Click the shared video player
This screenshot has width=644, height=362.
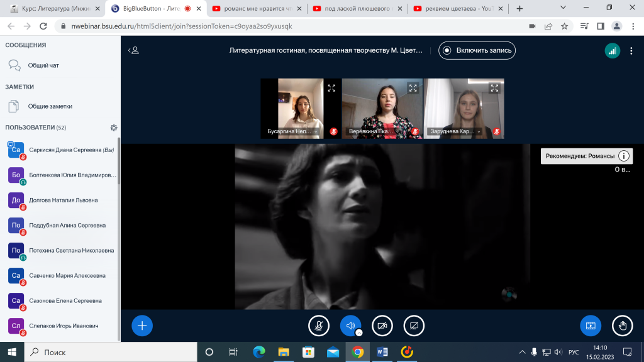pos(382,226)
